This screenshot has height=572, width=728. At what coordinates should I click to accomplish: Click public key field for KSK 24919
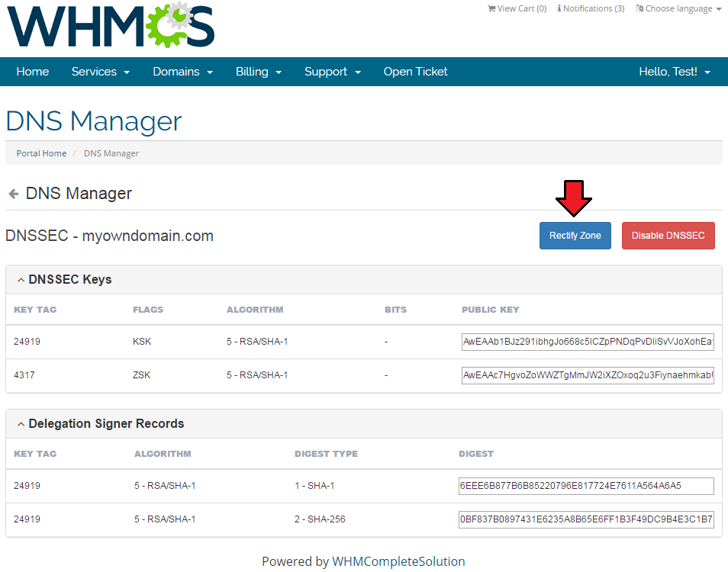pos(588,342)
